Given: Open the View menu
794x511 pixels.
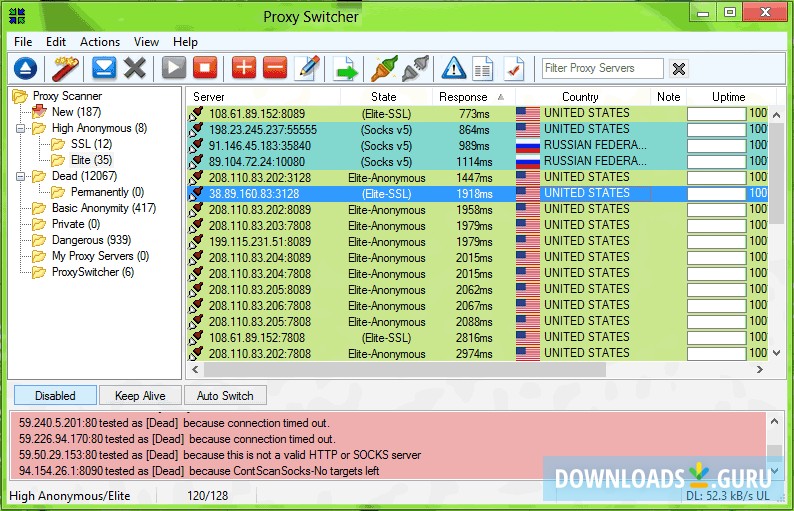Looking at the screenshot, I should pyautogui.click(x=146, y=42).
